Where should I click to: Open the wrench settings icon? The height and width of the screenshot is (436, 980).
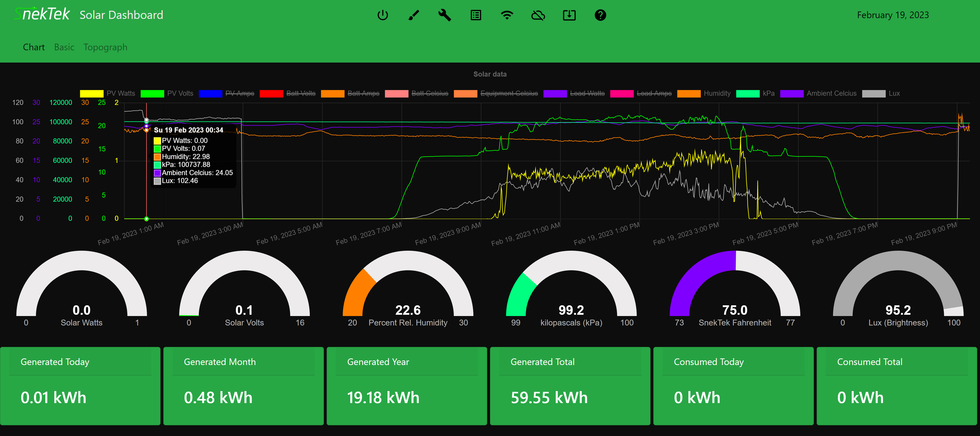pyautogui.click(x=444, y=15)
